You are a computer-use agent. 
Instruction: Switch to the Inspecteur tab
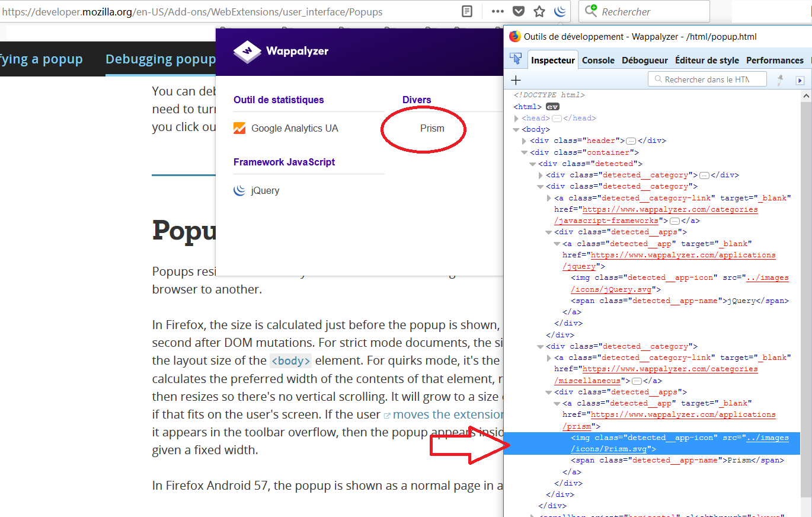click(552, 60)
